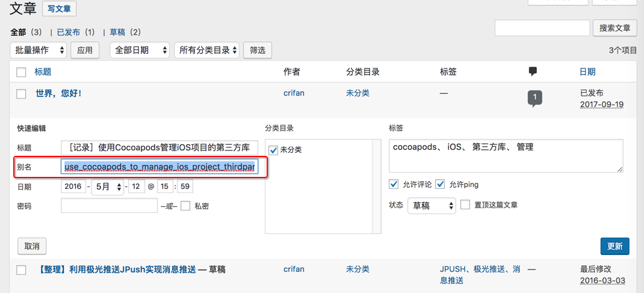Toggle the 允许评论 checkbox

(394, 184)
